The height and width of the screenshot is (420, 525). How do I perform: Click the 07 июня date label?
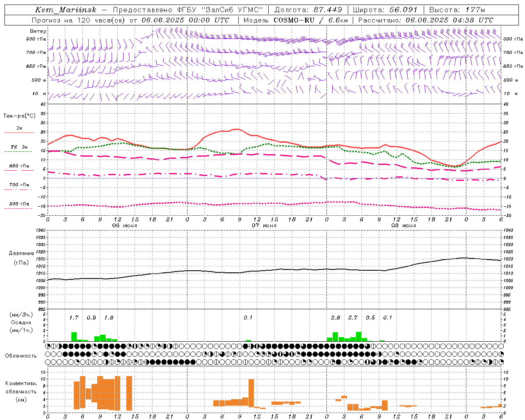(x=264, y=226)
